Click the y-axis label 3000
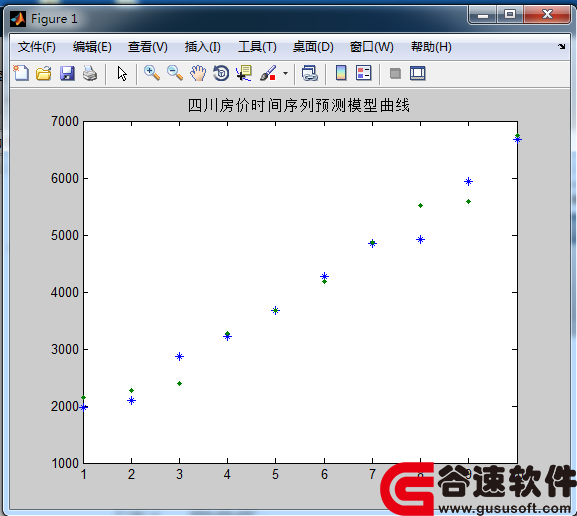 65,350
